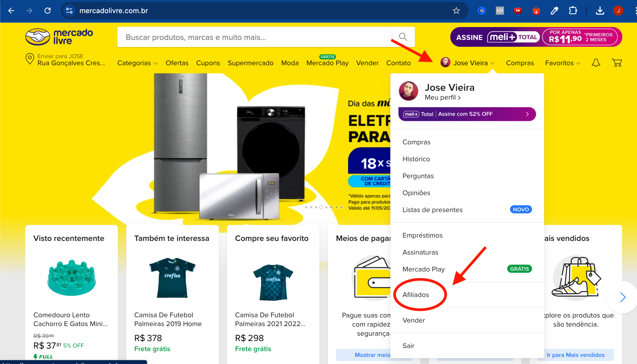Select a carousel pagination dot
The image size is (637, 364).
click(x=321, y=208)
